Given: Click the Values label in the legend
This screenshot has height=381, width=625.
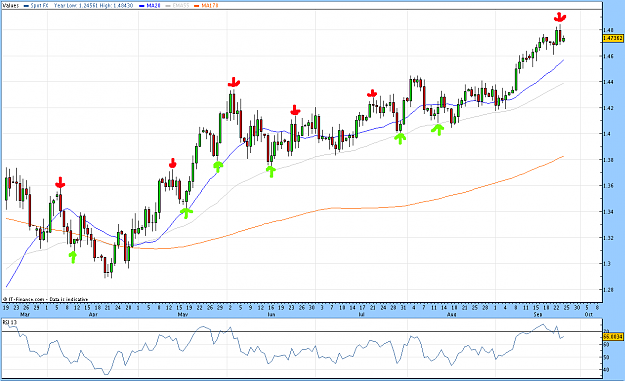Looking at the screenshot, I should pyautogui.click(x=10, y=6).
